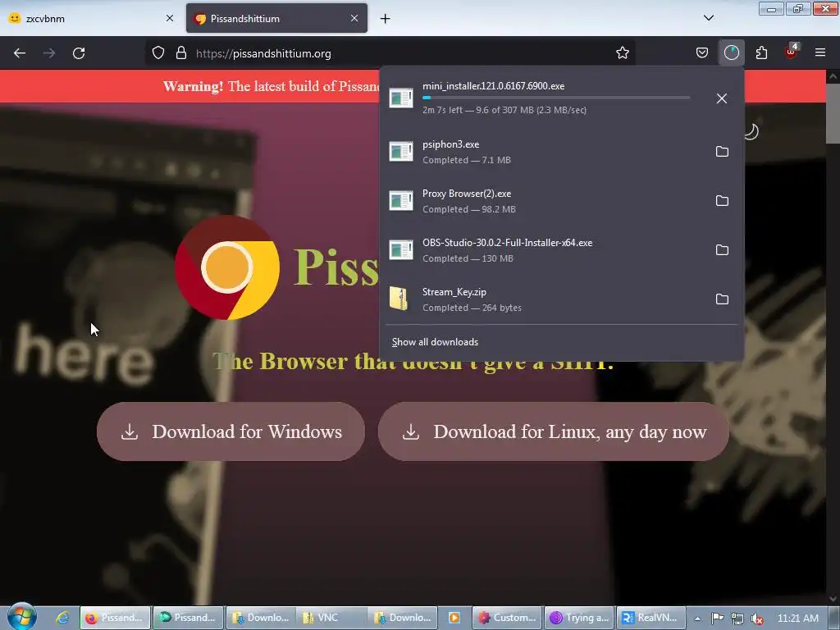Show OBS-Studio installer in folder
This screenshot has width=840, height=630.
coord(722,250)
